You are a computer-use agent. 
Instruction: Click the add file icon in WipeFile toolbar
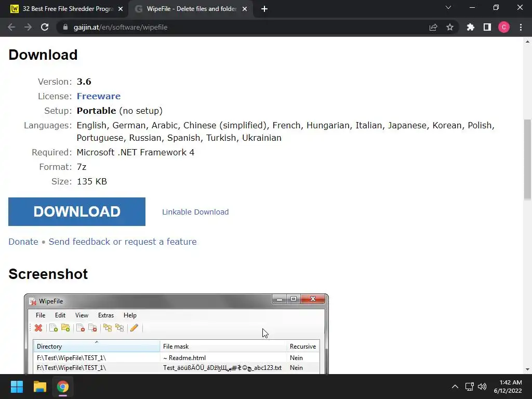pyautogui.click(x=54, y=328)
